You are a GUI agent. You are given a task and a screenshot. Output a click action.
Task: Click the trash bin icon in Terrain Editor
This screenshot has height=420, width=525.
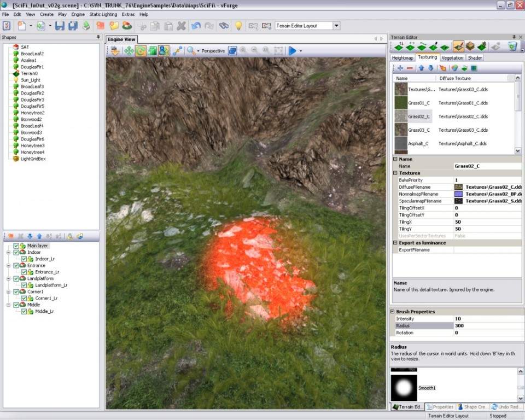pos(512,46)
